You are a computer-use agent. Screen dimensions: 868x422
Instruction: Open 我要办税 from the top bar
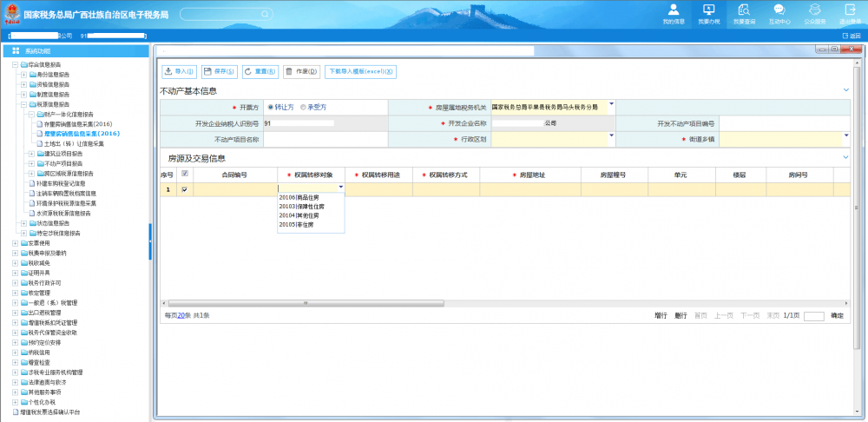click(708, 12)
